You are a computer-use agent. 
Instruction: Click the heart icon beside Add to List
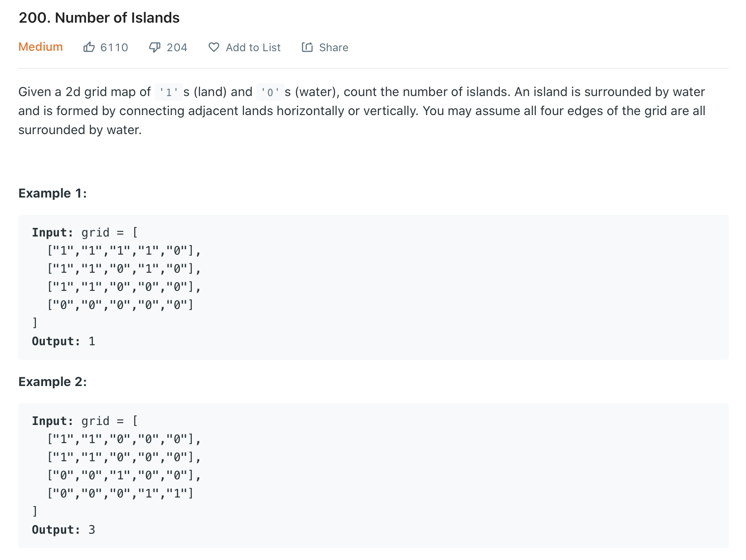(x=214, y=47)
